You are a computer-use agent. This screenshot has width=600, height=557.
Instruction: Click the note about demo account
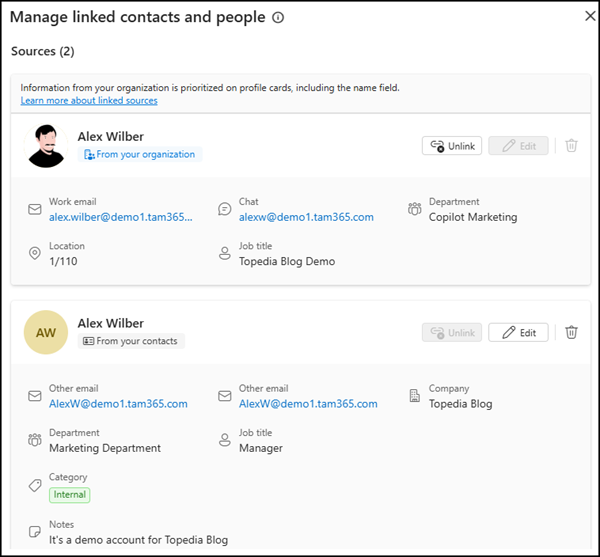tap(138, 540)
